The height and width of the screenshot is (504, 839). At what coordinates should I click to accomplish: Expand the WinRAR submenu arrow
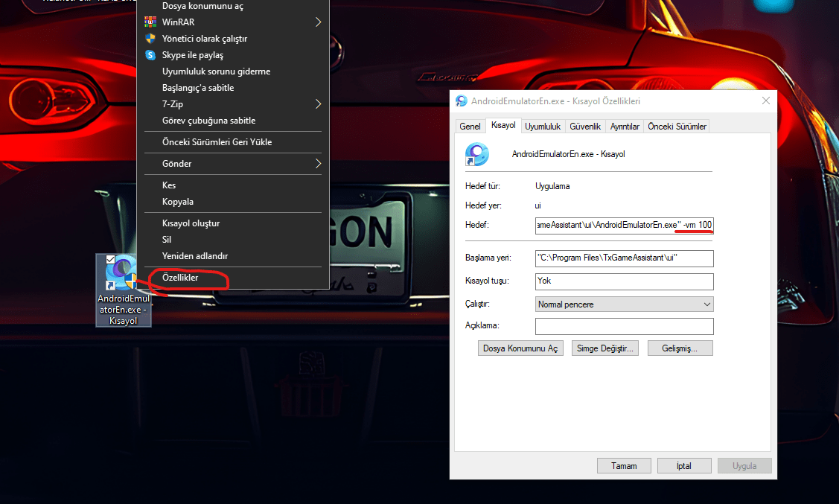tap(319, 22)
